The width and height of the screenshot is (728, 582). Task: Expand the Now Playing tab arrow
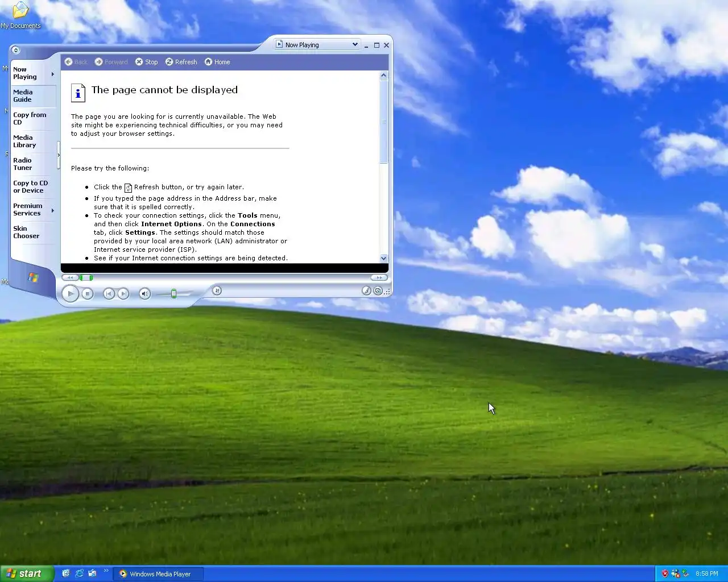click(x=53, y=74)
